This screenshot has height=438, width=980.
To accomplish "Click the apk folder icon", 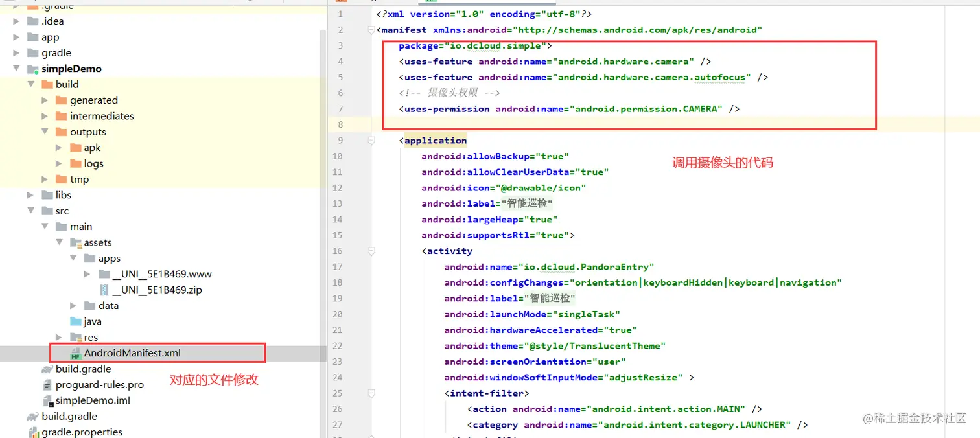I will [76, 148].
